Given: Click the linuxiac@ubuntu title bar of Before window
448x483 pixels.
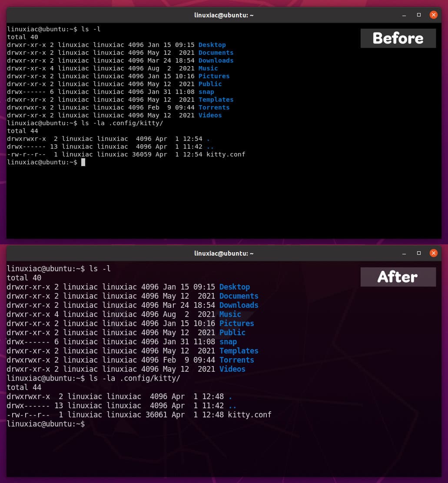Looking at the screenshot, I should point(224,15).
